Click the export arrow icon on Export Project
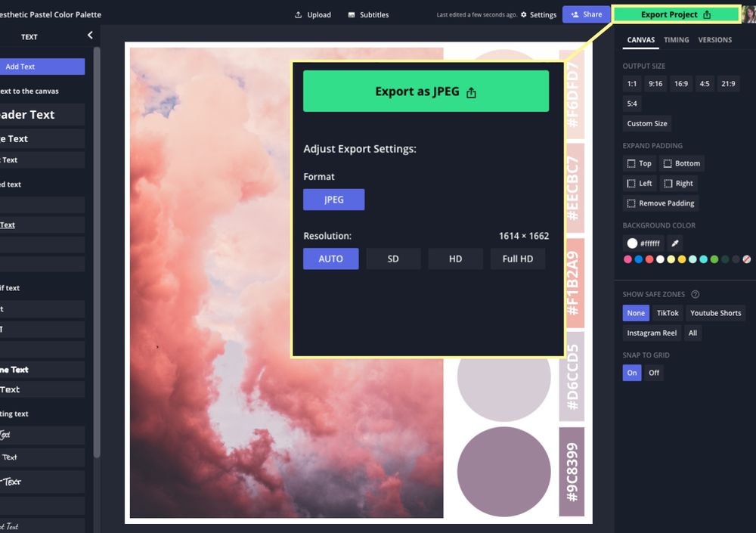 pos(705,14)
